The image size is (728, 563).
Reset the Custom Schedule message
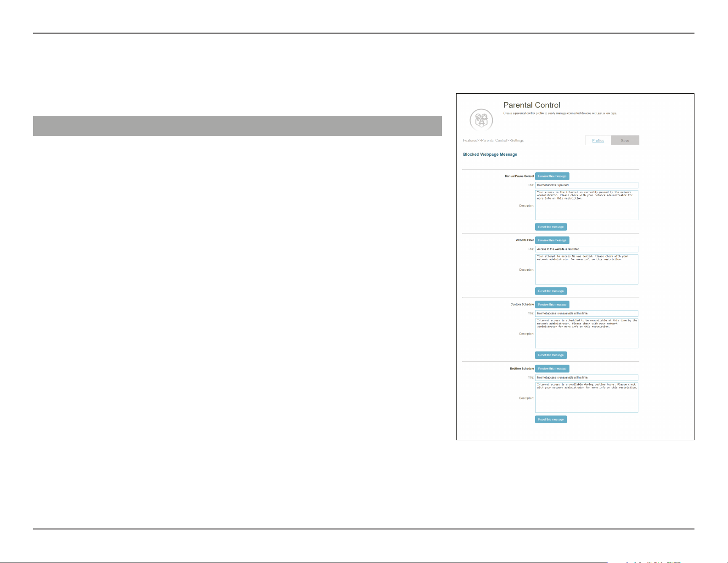click(x=551, y=355)
